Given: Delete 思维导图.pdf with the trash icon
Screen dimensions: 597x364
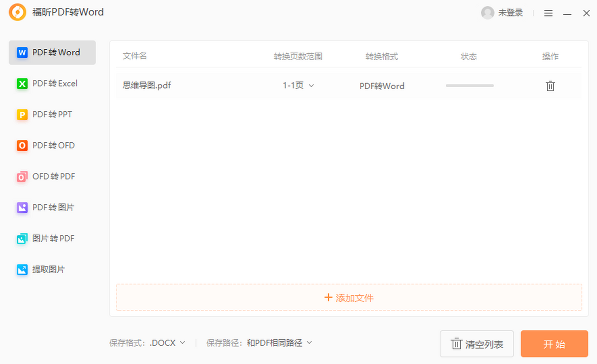Looking at the screenshot, I should [550, 86].
